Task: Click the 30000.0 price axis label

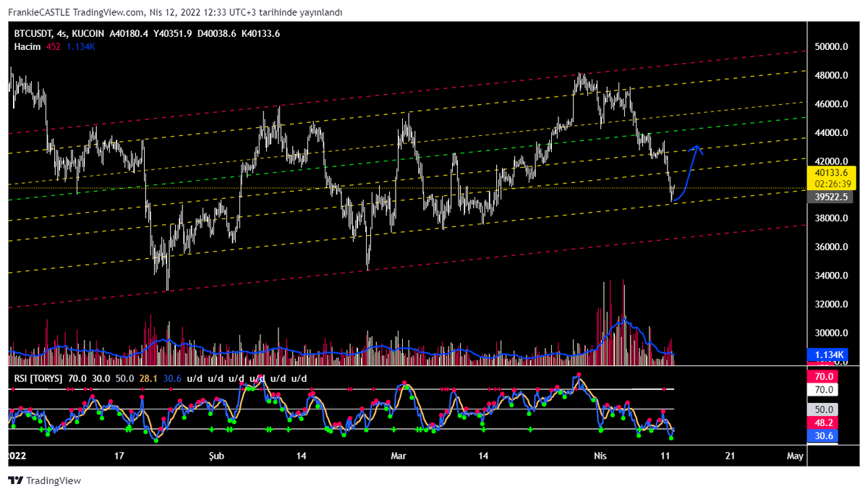Action: click(x=830, y=333)
